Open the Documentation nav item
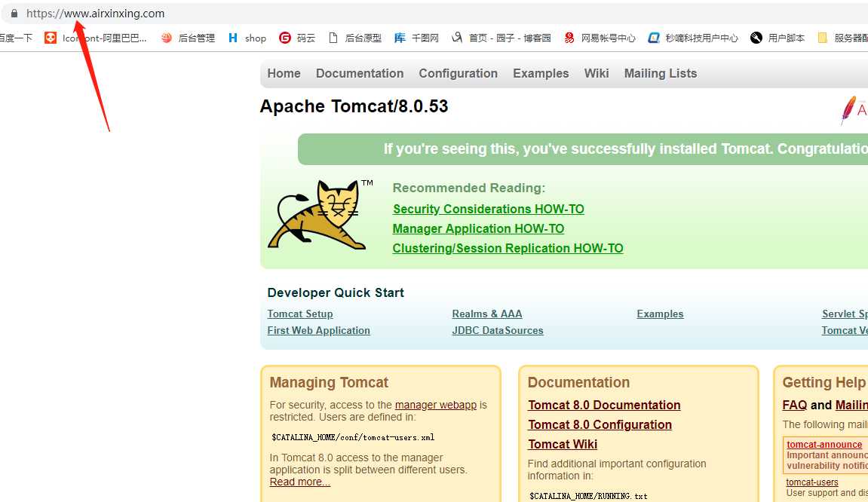This screenshot has width=868, height=502. pyautogui.click(x=360, y=73)
